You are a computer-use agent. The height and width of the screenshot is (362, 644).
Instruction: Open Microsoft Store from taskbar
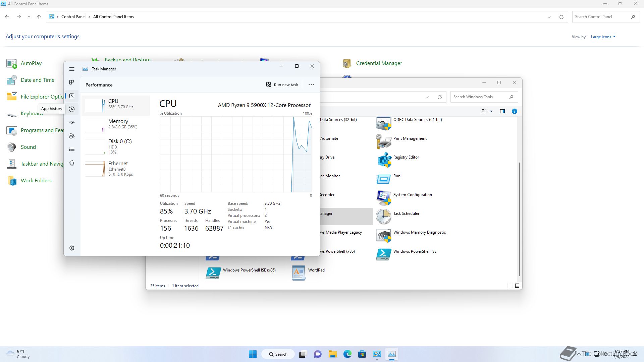[x=362, y=354]
